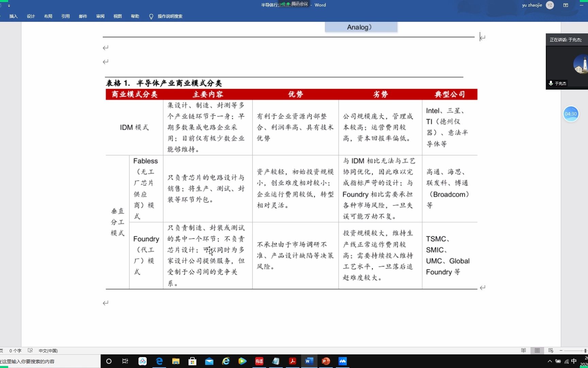588x368 pixels.
Task: Open the Adobe Acrobat taskbar icon
Action: tap(292, 361)
